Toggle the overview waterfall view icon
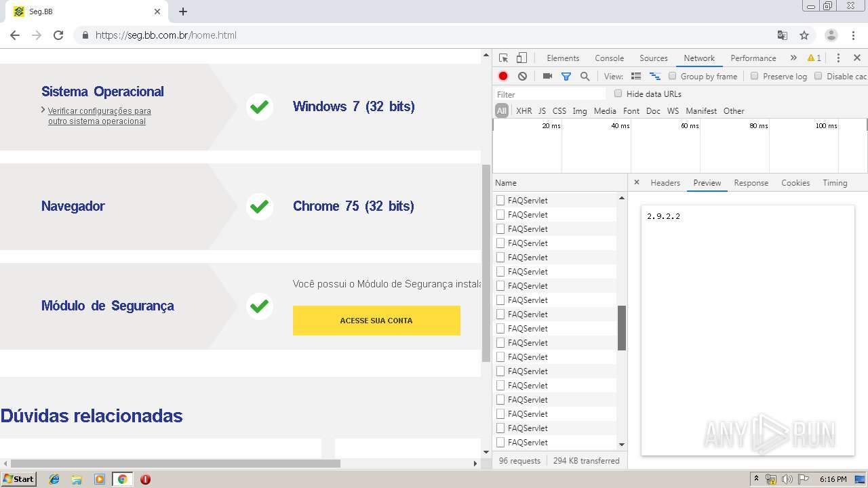 tap(655, 77)
